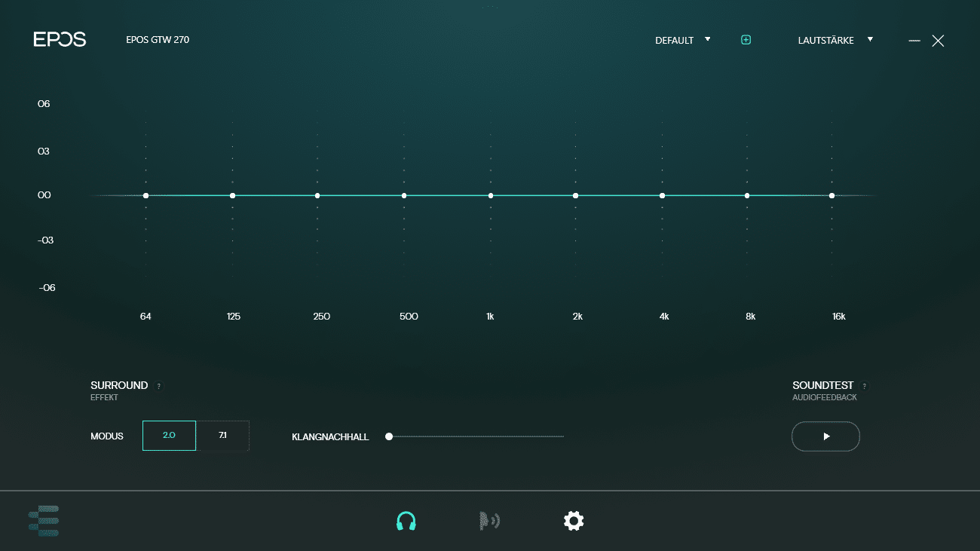Click the stacked bars icon bottom left

click(44, 521)
